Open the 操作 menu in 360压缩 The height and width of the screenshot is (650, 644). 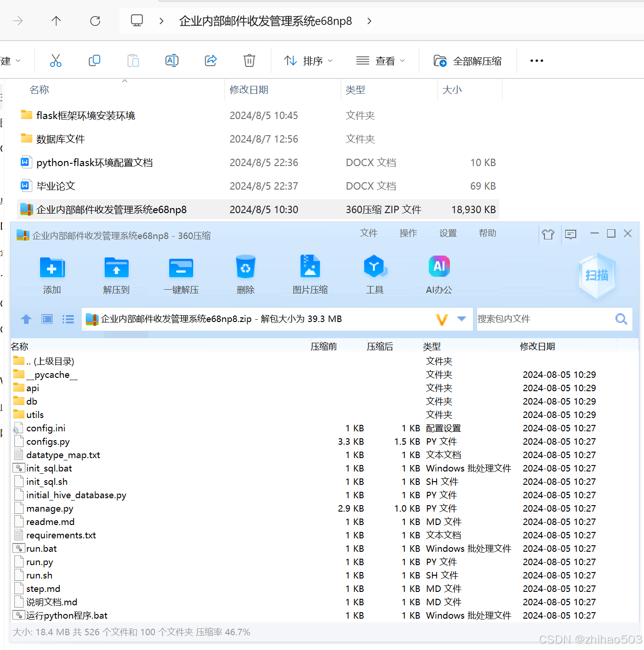click(x=408, y=233)
